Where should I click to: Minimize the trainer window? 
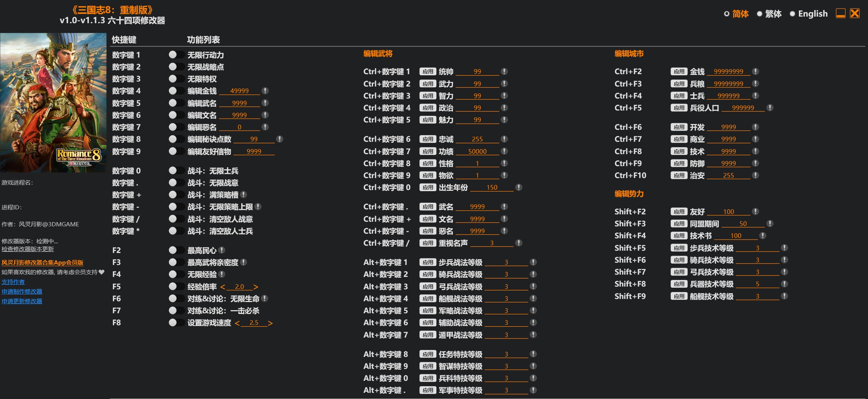[841, 14]
